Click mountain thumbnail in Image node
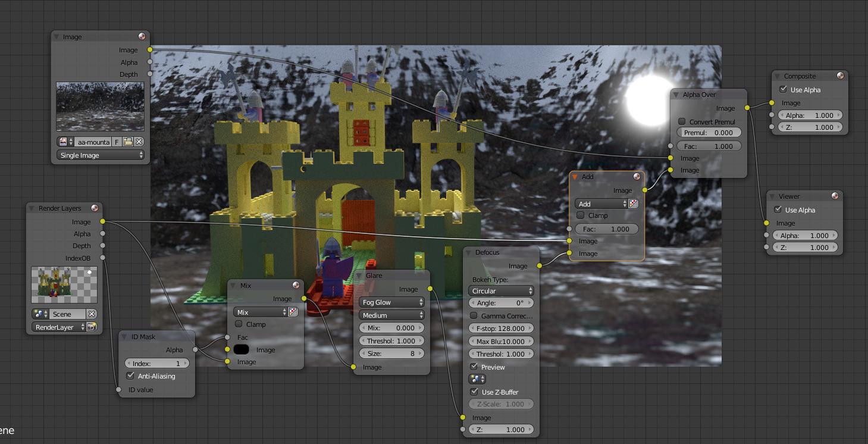Screen dimensions: 868x444 (x=100, y=106)
